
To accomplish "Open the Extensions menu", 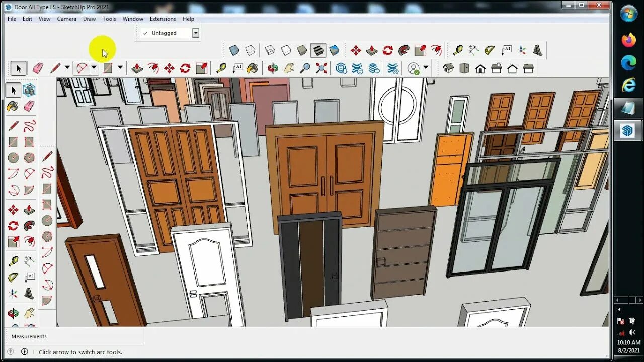I will click(163, 19).
